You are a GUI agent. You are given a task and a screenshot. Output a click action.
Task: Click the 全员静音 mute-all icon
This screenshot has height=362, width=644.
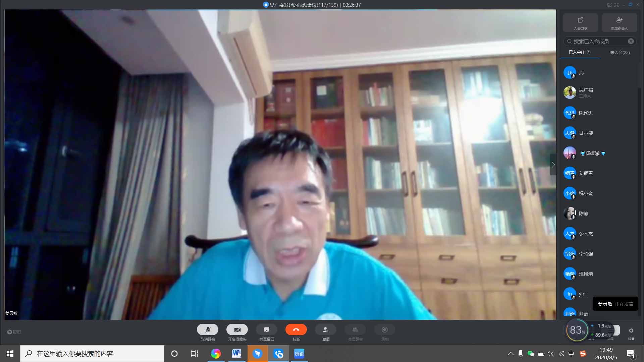click(x=355, y=330)
